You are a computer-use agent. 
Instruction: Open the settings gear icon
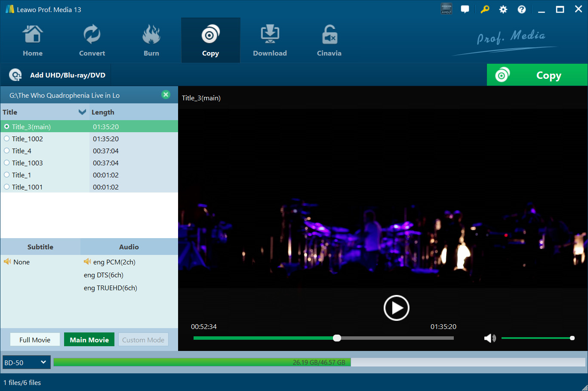pyautogui.click(x=503, y=9)
